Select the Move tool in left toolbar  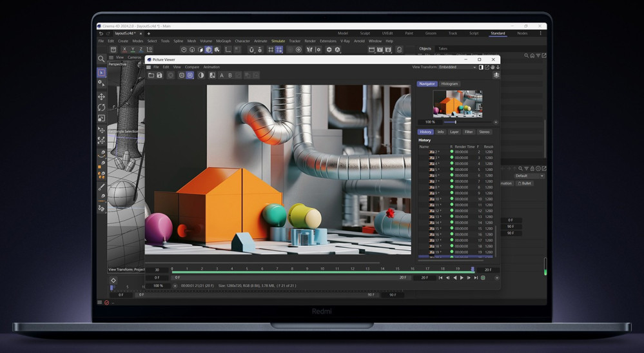click(x=101, y=97)
